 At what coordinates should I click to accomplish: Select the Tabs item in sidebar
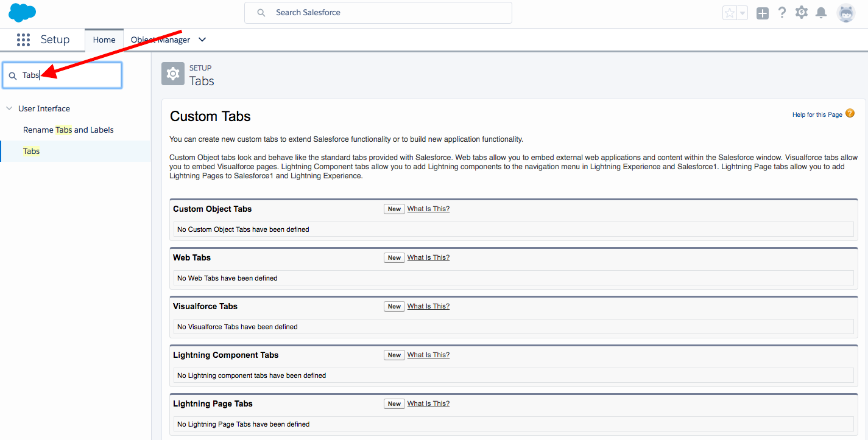pos(76,151)
